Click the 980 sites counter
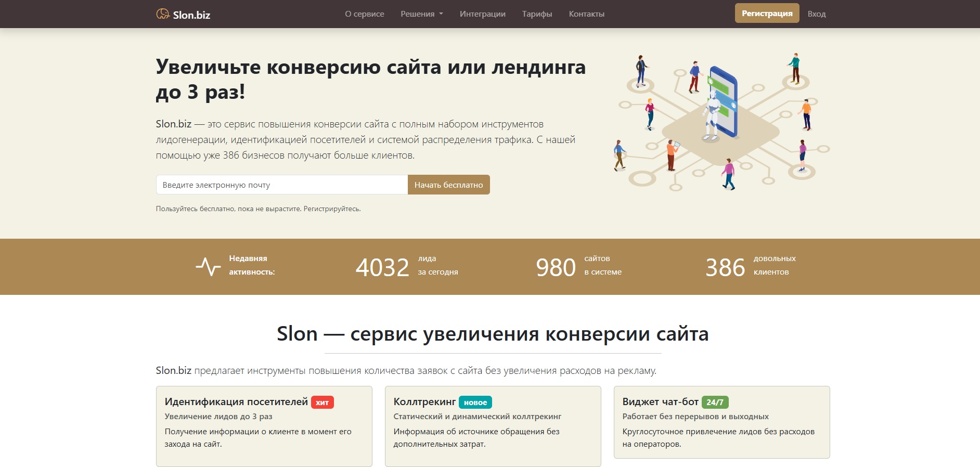This screenshot has width=980, height=467. (x=556, y=268)
